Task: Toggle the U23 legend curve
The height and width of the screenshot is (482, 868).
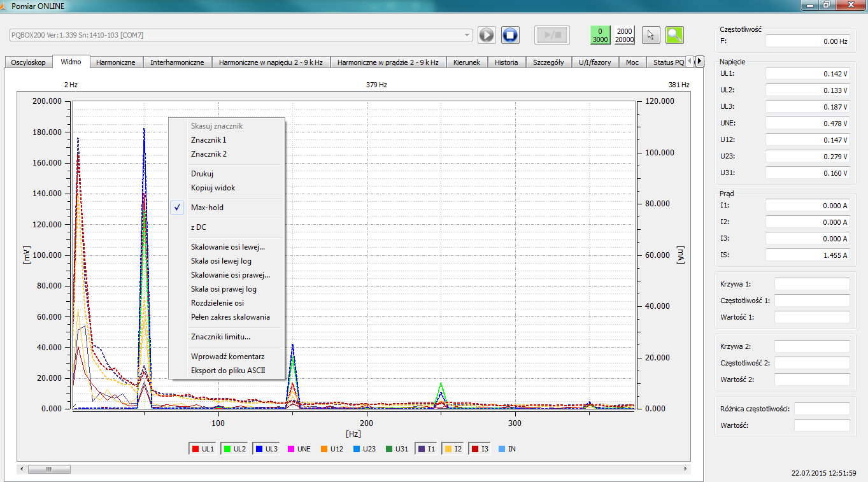Action: pos(364,449)
